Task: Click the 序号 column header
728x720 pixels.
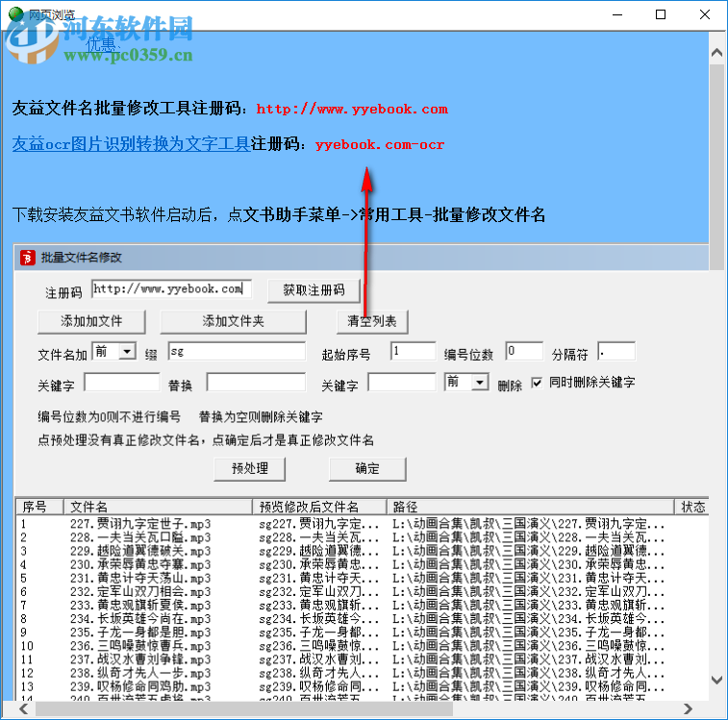Action: [40, 507]
